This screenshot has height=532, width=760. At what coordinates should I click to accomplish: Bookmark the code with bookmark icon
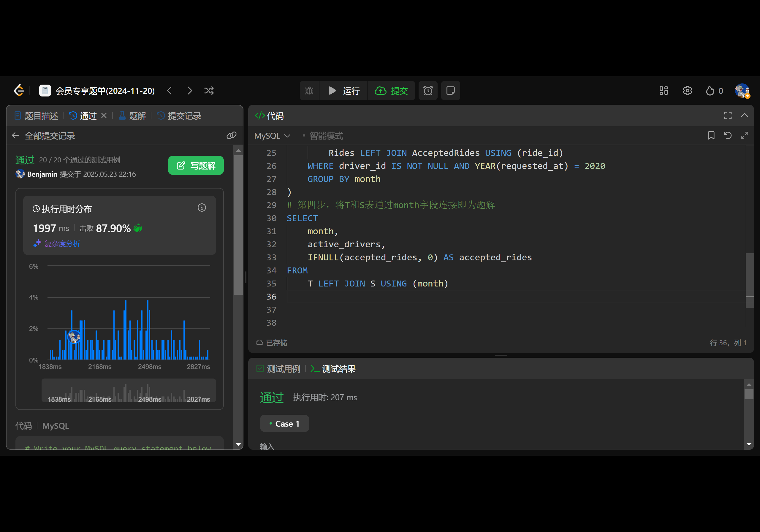click(x=711, y=135)
